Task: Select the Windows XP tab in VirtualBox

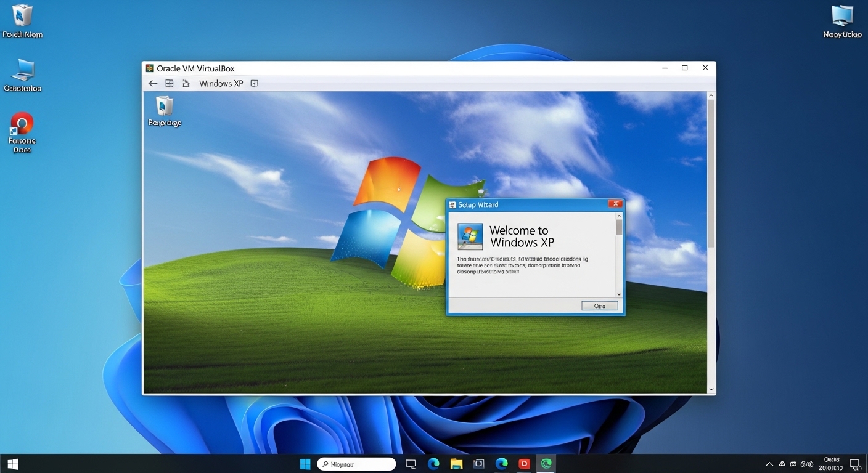Action: [221, 83]
